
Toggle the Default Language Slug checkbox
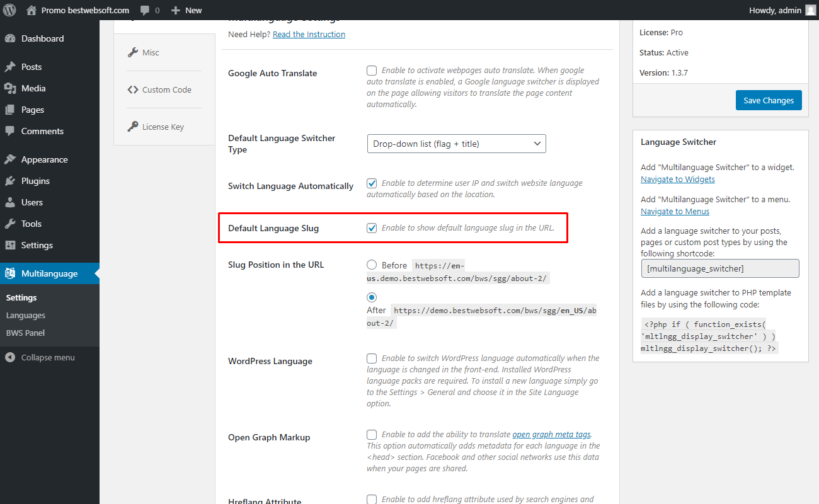[372, 228]
